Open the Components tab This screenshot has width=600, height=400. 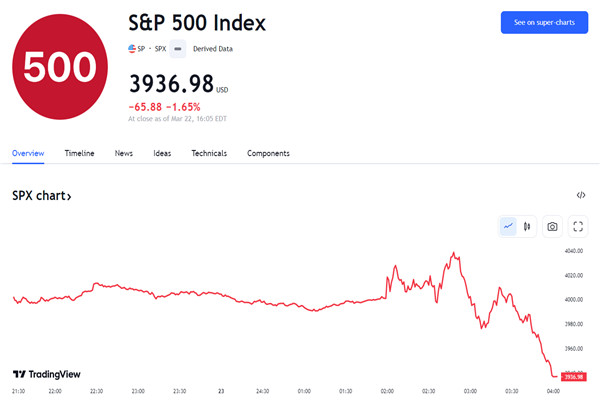point(268,153)
